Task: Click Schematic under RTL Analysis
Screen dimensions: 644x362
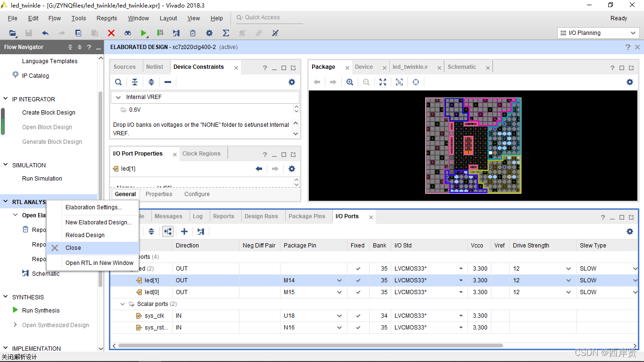Action: (x=46, y=274)
